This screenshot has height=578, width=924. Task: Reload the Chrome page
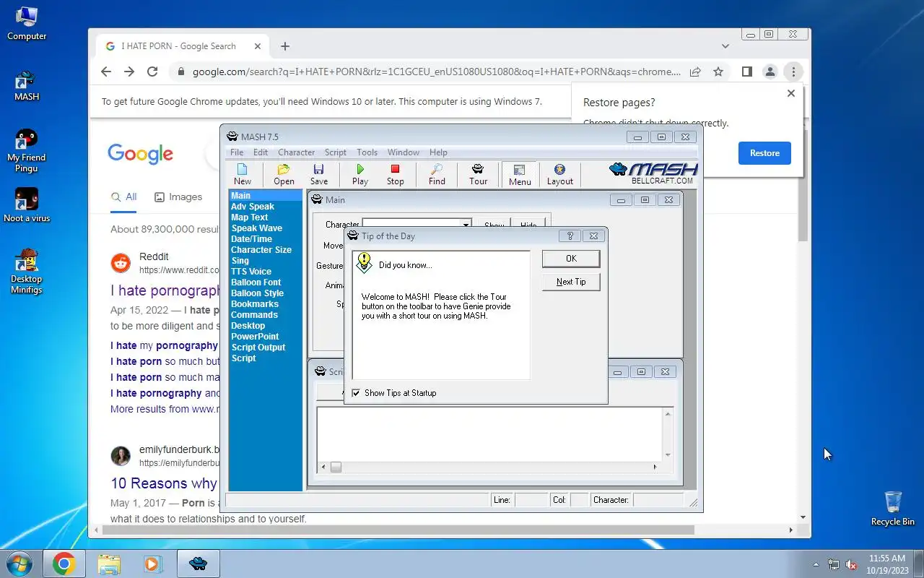coord(152,72)
